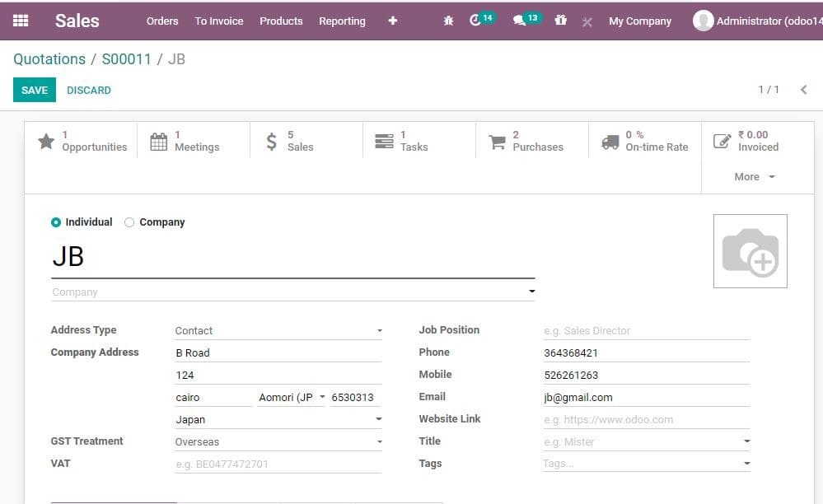Open Activities showing 14 pending items
Screen dimensions: 823x504
coord(478,21)
